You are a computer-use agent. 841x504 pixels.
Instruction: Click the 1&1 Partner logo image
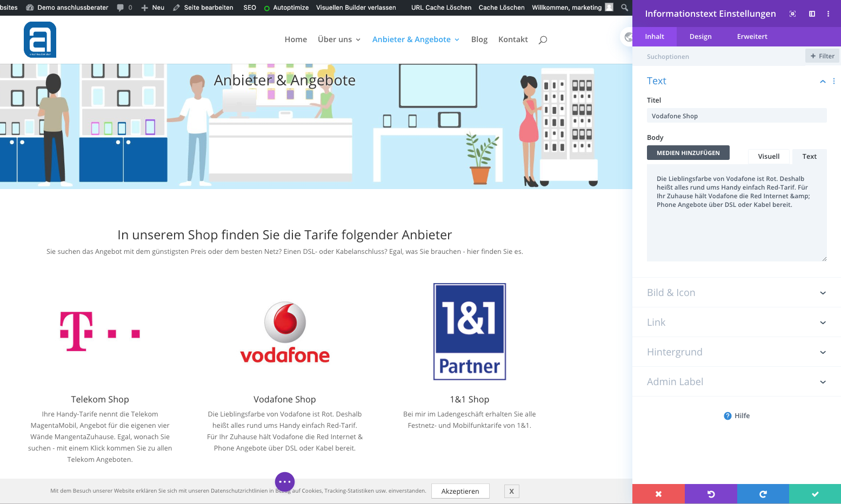click(x=470, y=332)
